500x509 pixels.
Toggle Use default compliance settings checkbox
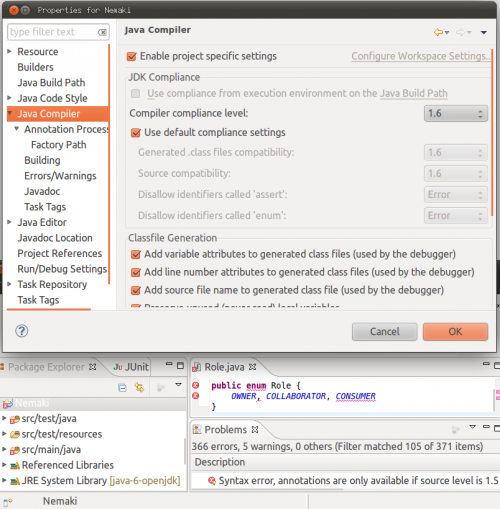136,133
